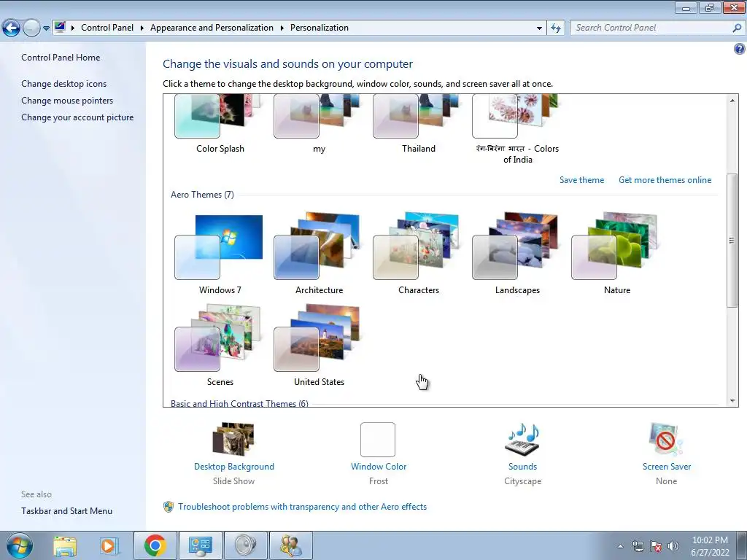This screenshot has width=747, height=560.
Task: Open Windows Explorer from taskbar
Action: click(65, 545)
